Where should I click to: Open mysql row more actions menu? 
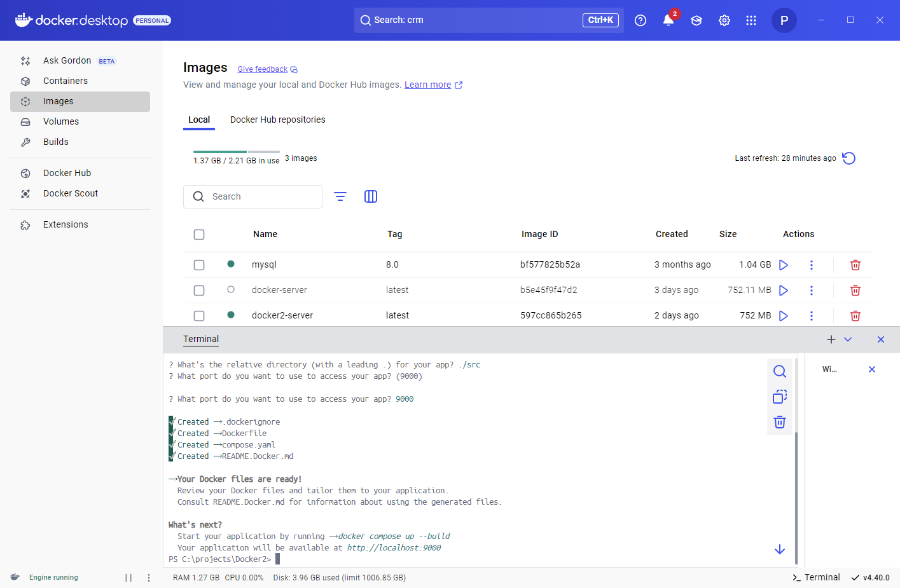812,265
